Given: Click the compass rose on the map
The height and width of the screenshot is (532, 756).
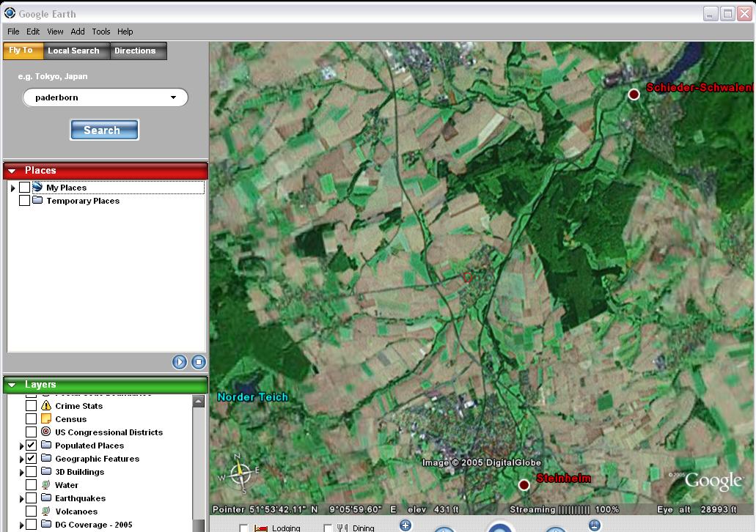Looking at the screenshot, I should pyautogui.click(x=240, y=474).
